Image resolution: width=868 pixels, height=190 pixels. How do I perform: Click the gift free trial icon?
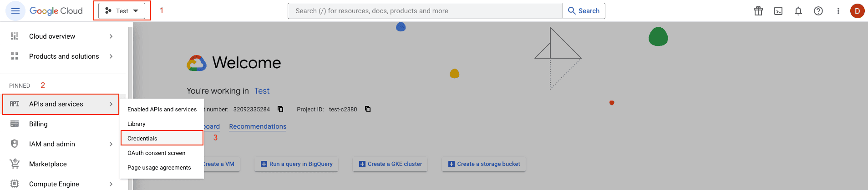pyautogui.click(x=758, y=11)
